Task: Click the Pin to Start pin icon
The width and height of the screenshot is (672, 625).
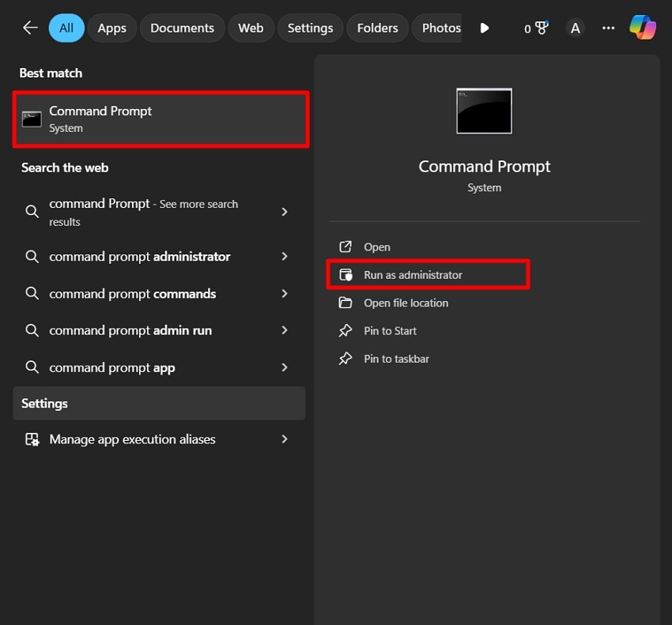Action: pos(346,330)
